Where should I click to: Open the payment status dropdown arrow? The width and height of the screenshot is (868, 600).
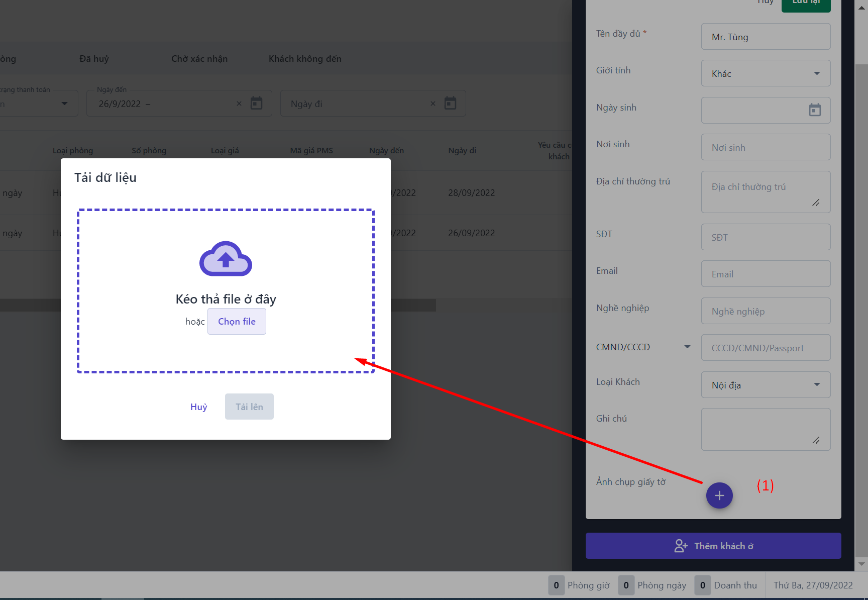click(x=64, y=104)
